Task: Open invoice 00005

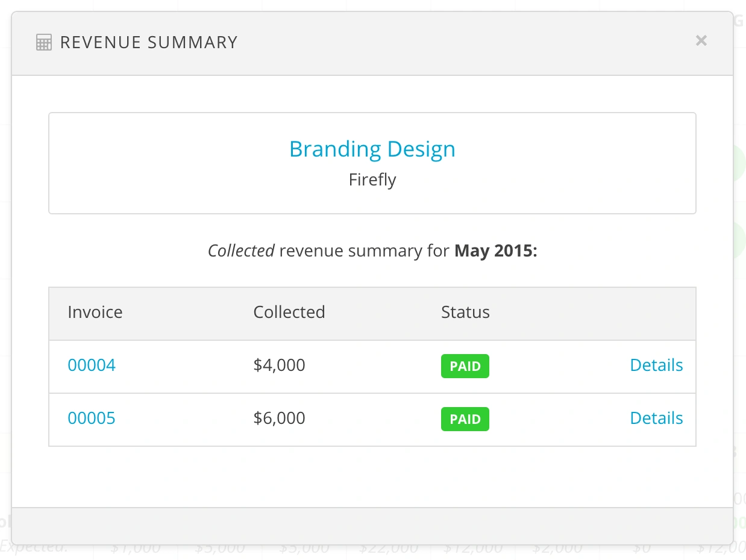Action: click(92, 418)
